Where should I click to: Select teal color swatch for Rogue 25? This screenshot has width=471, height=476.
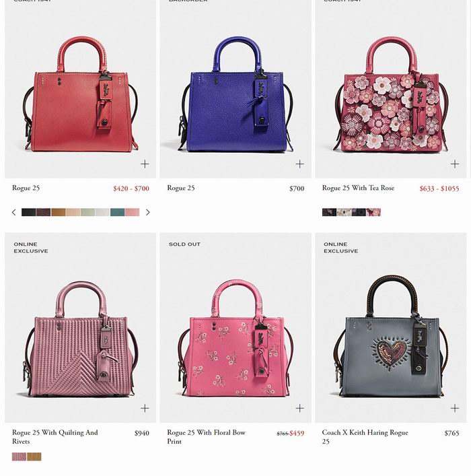118,212
